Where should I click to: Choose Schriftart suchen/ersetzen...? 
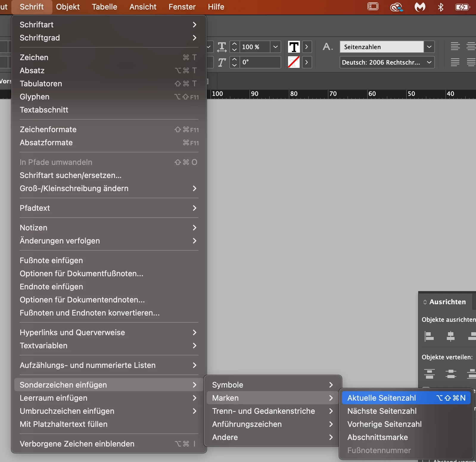coord(109,175)
